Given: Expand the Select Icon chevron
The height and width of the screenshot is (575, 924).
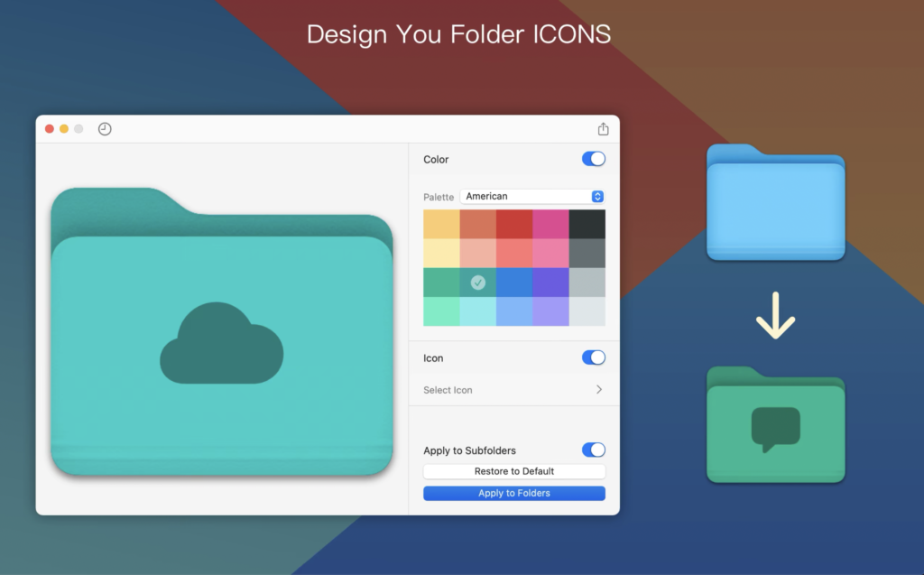Looking at the screenshot, I should click(x=598, y=390).
